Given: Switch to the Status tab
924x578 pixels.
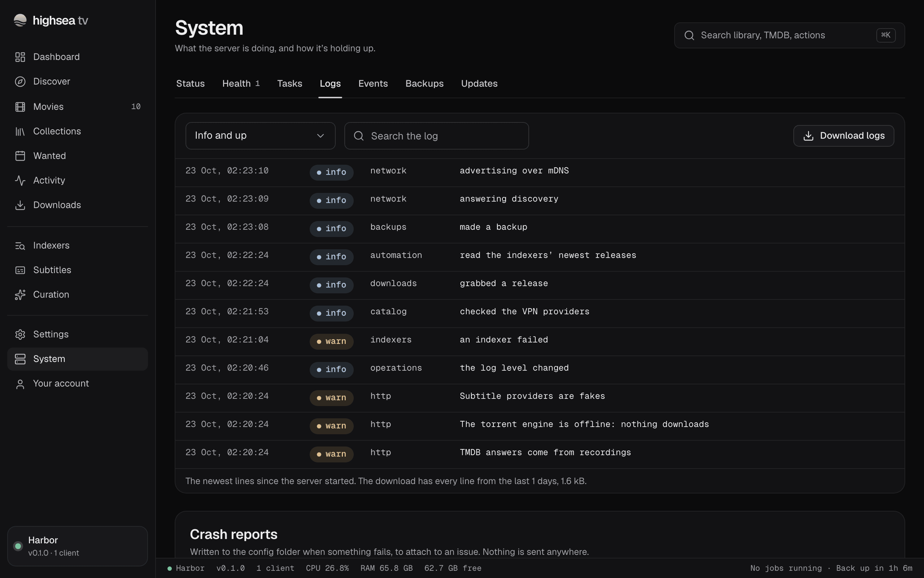Looking at the screenshot, I should point(190,83).
